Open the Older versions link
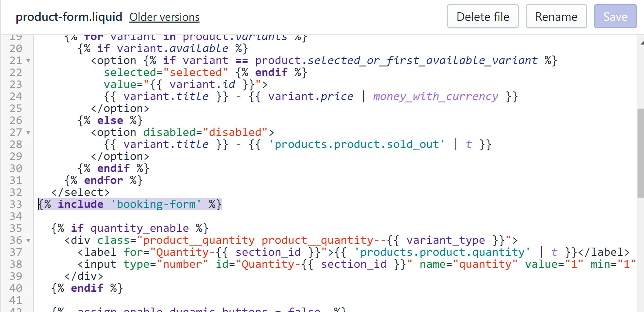The width and height of the screenshot is (644, 312). tap(164, 17)
